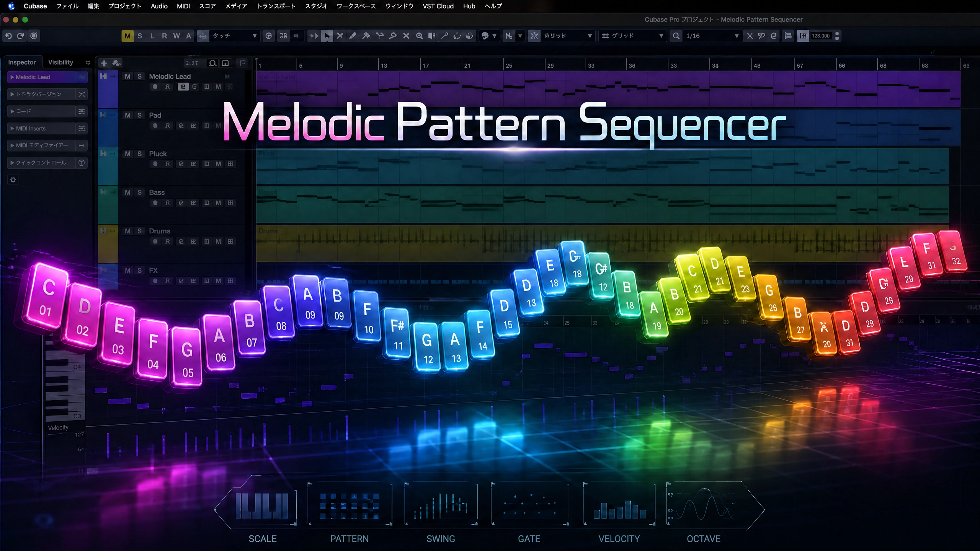Click bar 17 on the timeline ruler
The height and width of the screenshot is (551, 980).
426,66
